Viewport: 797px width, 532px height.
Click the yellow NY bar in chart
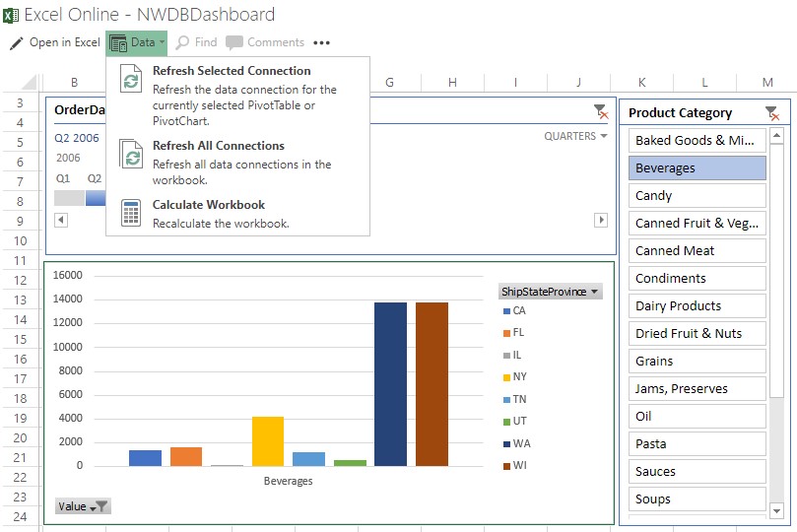268,441
